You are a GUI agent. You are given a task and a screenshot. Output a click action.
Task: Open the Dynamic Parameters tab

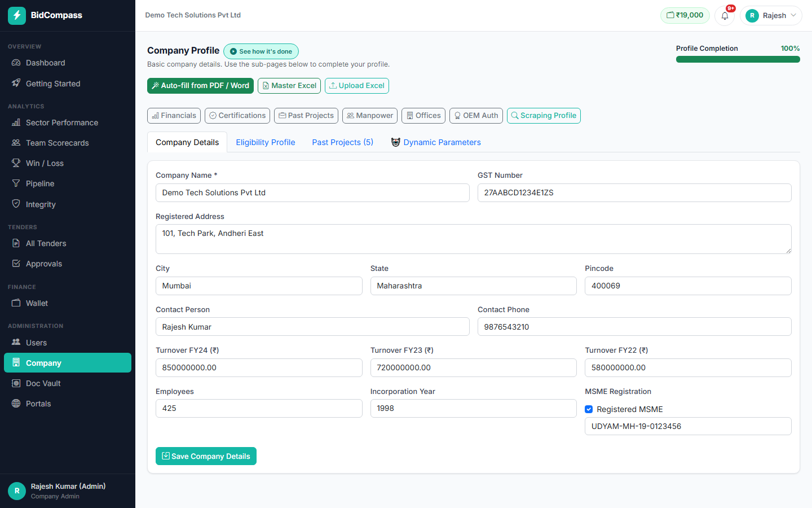(436, 142)
